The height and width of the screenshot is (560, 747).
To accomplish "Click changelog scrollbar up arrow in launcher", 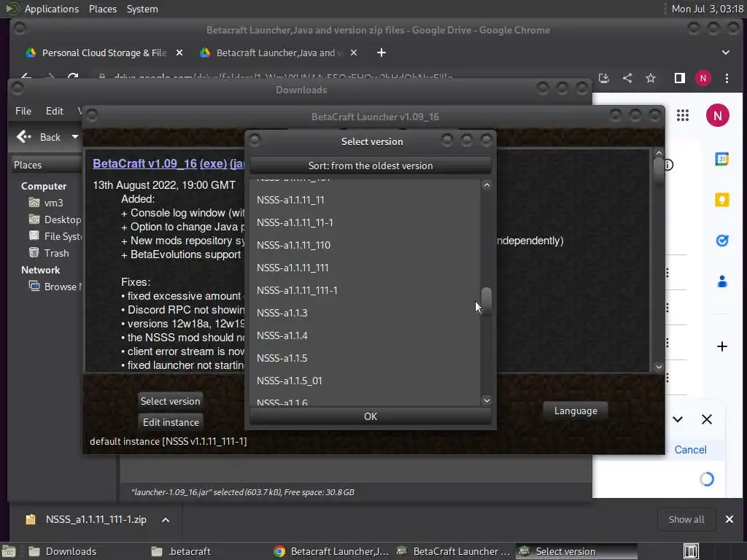I will pyautogui.click(x=659, y=153).
